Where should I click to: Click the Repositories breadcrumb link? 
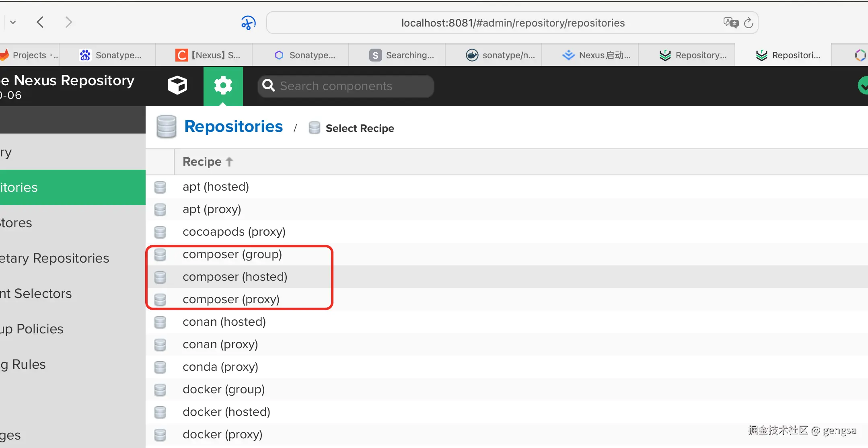point(233,127)
